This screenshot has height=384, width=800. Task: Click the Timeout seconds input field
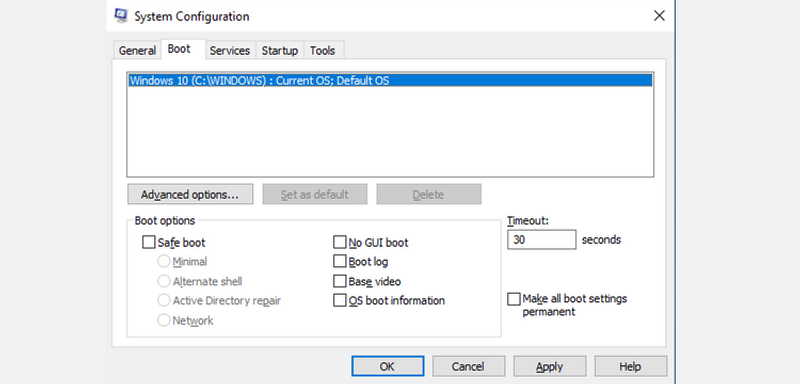point(541,240)
